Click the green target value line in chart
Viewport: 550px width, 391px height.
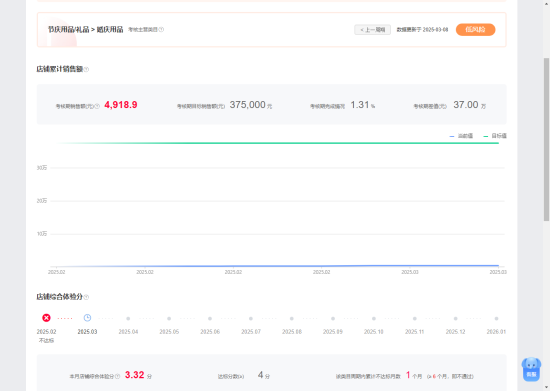tap(277, 143)
